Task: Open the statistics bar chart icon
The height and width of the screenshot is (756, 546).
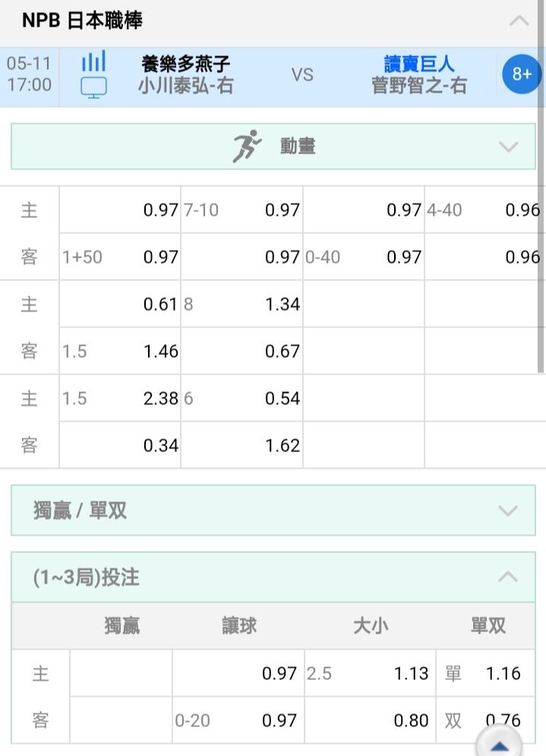Action: tap(93, 62)
